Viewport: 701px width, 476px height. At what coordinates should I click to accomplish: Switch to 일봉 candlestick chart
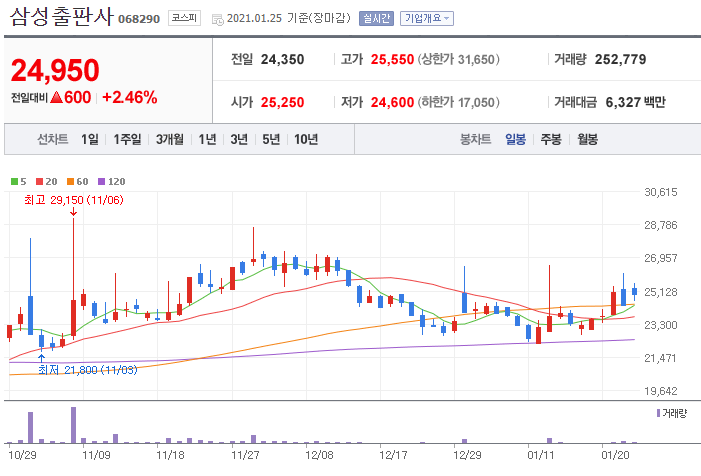click(x=515, y=139)
